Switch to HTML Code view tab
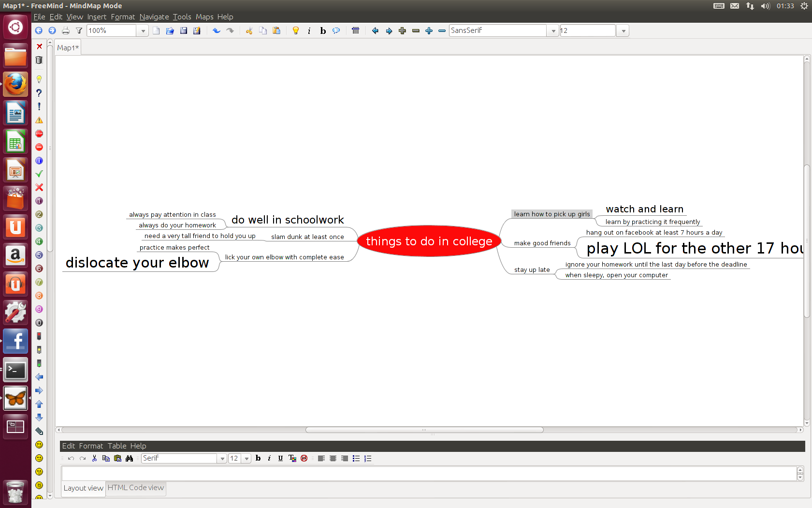 [135, 488]
